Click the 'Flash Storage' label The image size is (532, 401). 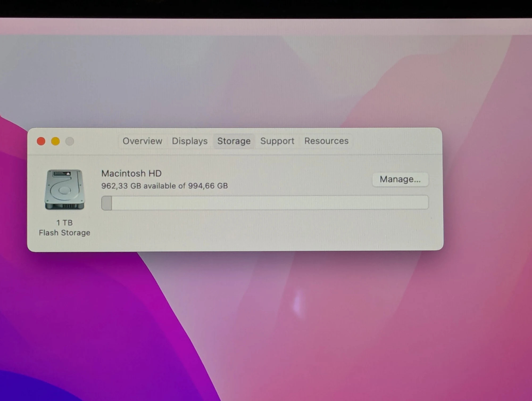click(x=64, y=233)
